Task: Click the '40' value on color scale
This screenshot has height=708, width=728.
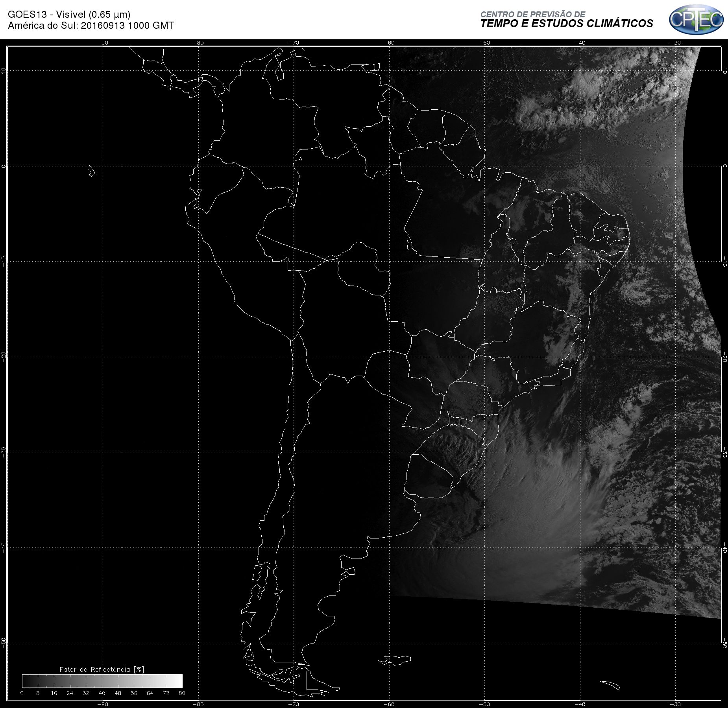Action: [x=102, y=693]
